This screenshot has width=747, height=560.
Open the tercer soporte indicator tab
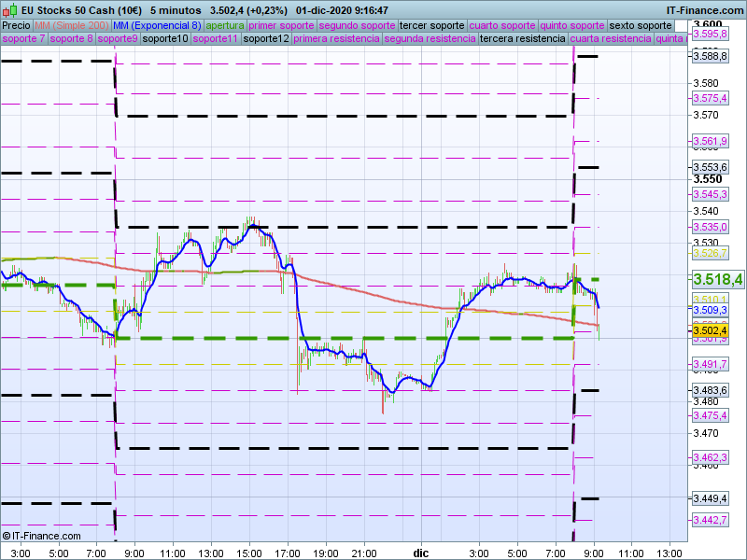[x=430, y=25]
